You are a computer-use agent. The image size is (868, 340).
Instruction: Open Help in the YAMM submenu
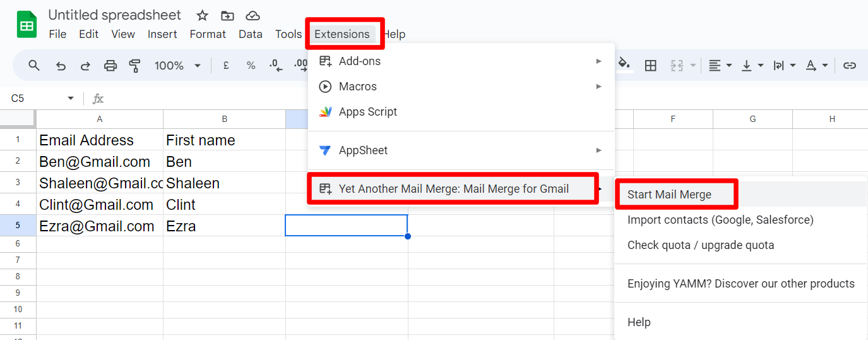[x=639, y=322]
